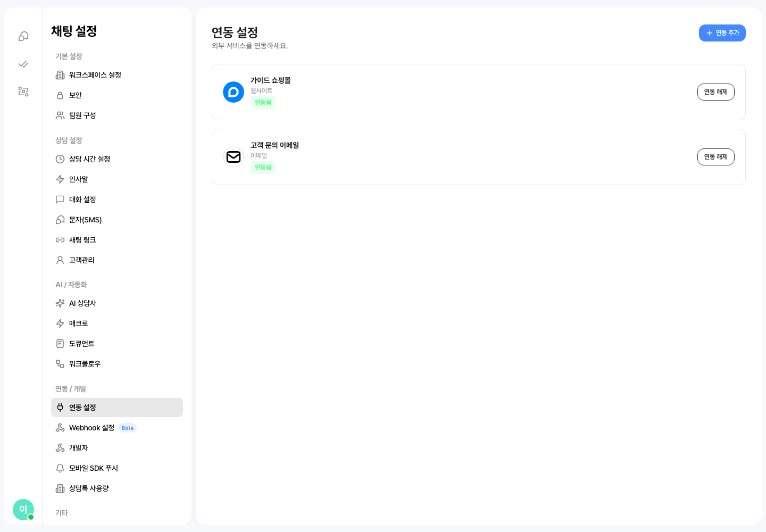Click the workflow icon beside 워크플로우
The height and width of the screenshot is (532, 766).
[60, 364]
